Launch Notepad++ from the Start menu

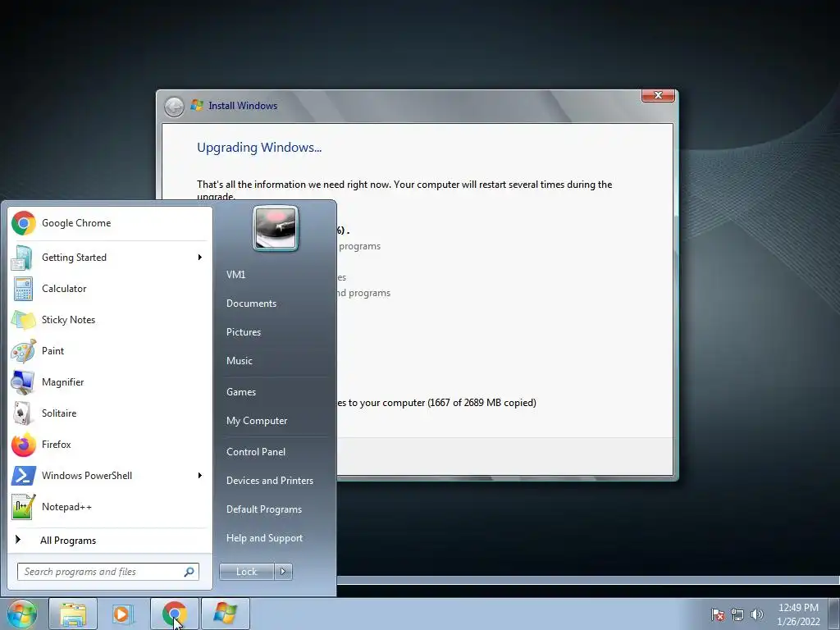pyautogui.click(x=109, y=507)
